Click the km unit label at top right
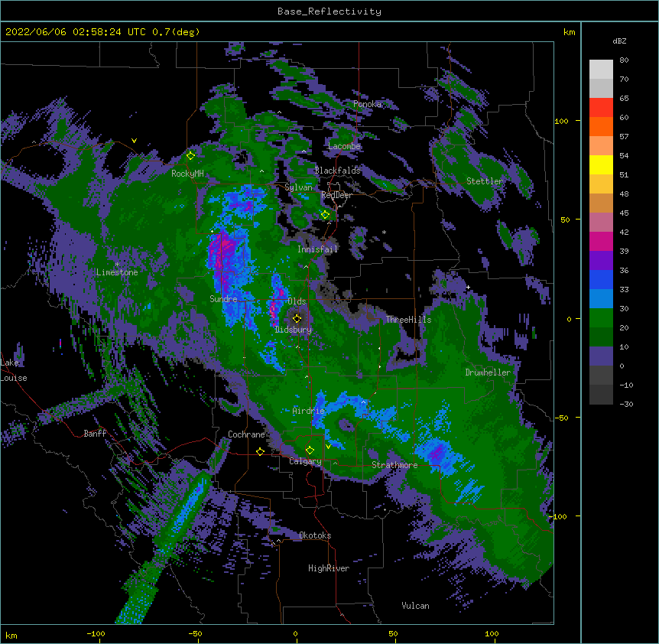The height and width of the screenshot is (644, 659). click(x=570, y=32)
